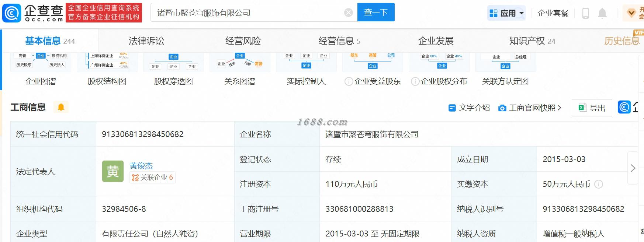Click the info icon beside 企业股权分布
This screenshot has width=644, height=242.
[x=415, y=81]
